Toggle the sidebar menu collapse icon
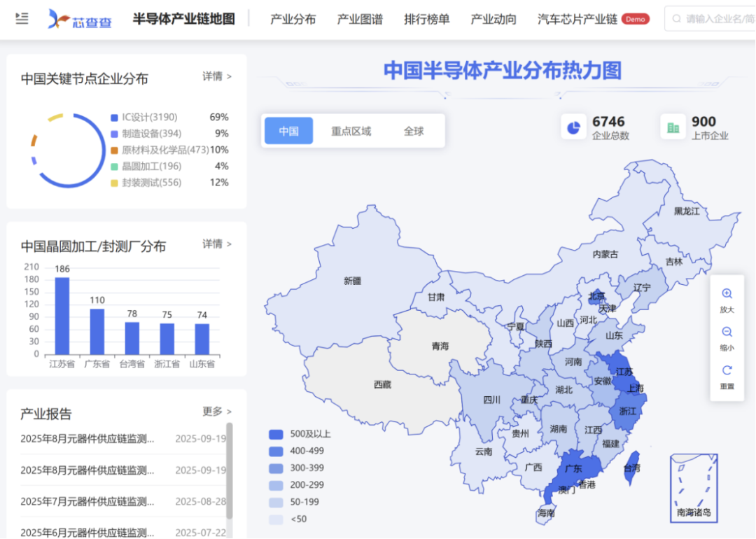Viewport: 756px width, 539px height. click(22, 19)
